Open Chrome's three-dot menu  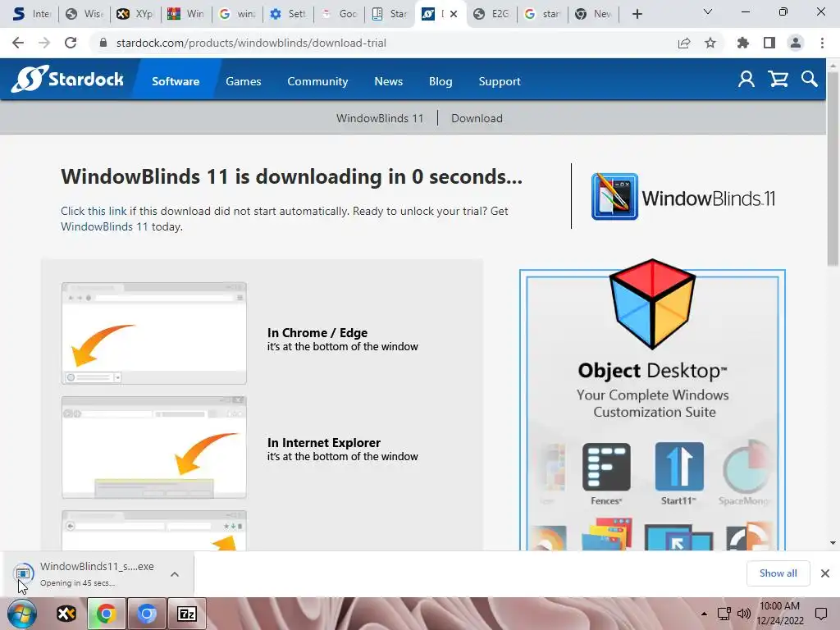[x=822, y=43]
